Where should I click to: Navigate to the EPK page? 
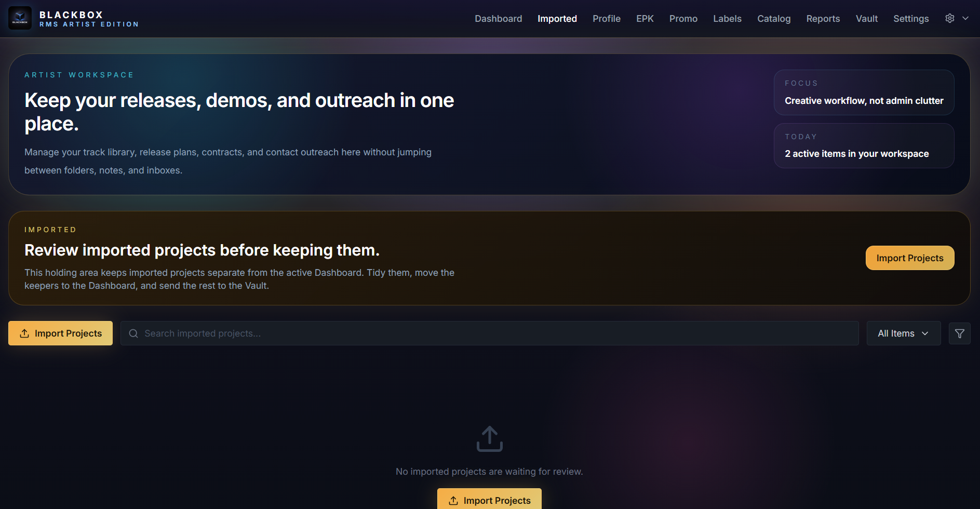coord(645,18)
